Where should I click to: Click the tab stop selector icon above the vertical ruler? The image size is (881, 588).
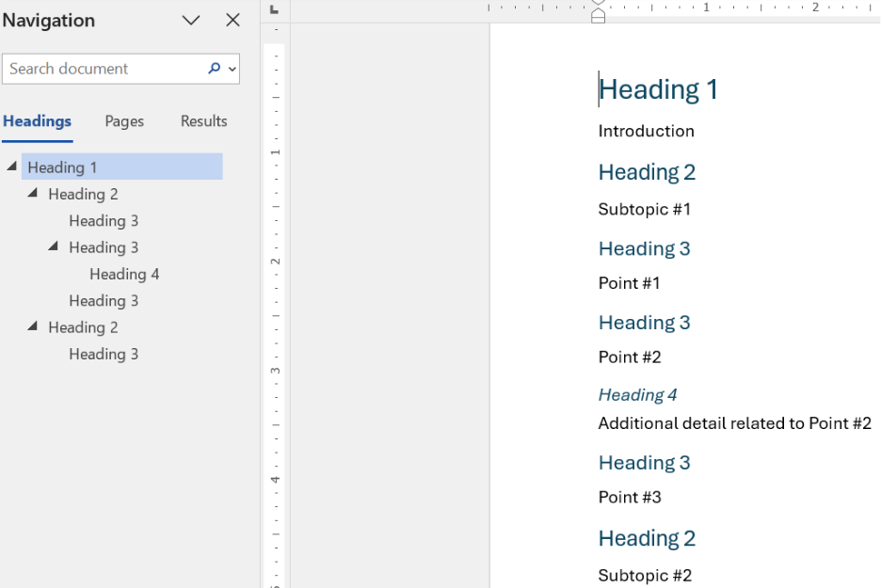[x=274, y=8]
